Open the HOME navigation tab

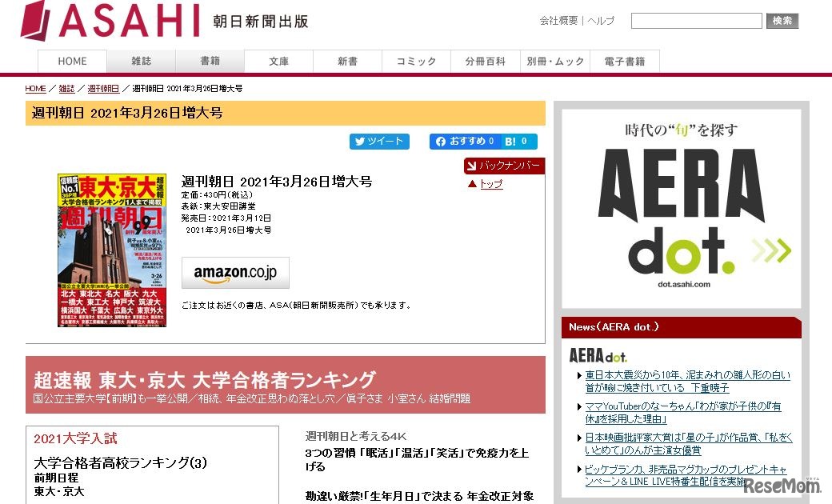pos(72,61)
